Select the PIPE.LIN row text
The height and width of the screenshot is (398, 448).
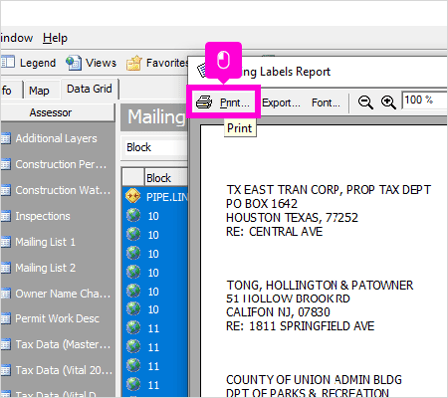pyautogui.click(x=167, y=197)
